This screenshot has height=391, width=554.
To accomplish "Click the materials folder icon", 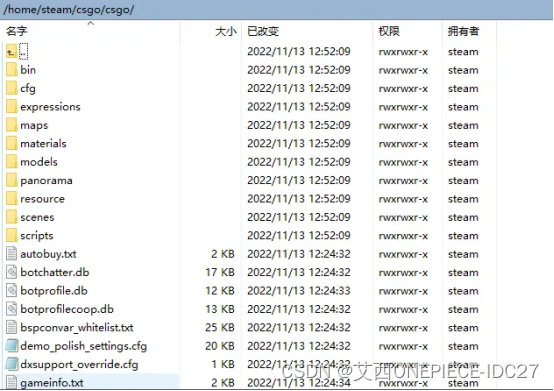I will click(11, 143).
